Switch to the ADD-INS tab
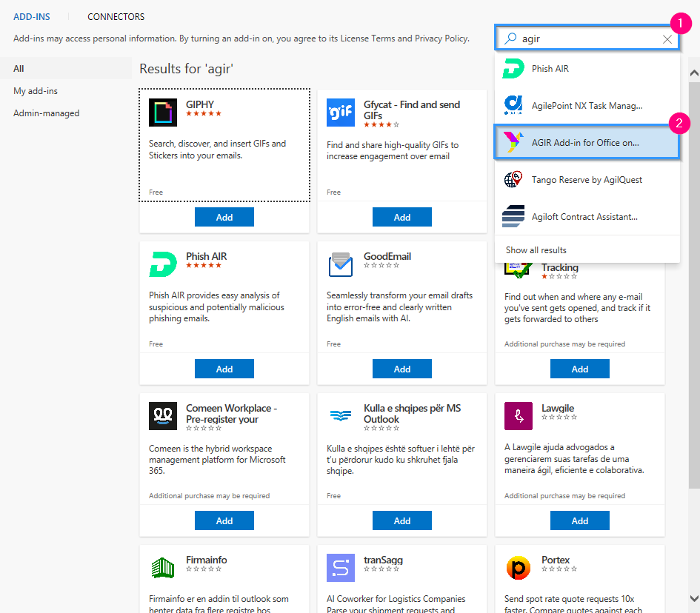Screen dimensions: 700x613 click(x=32, y=17)
